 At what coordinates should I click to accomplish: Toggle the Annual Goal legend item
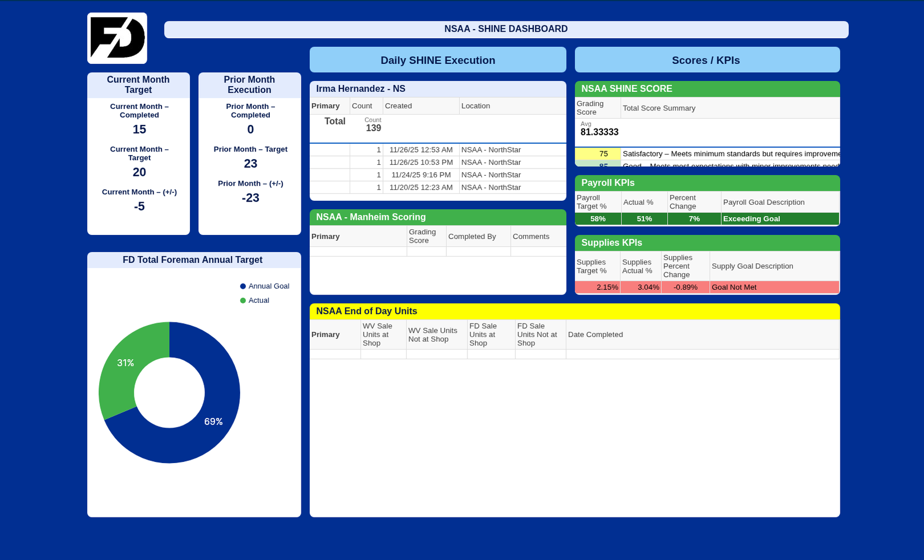[x=264, y=286]
